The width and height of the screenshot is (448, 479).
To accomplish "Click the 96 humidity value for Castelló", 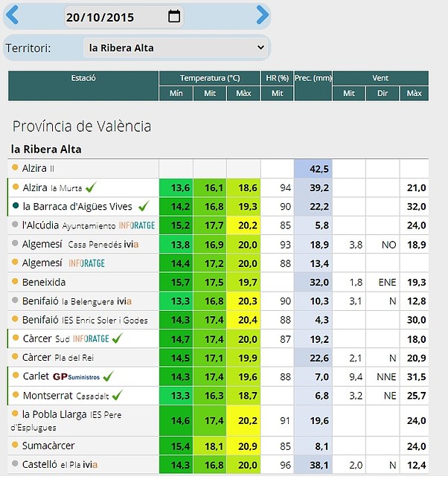I will click(x=286, y=466).
